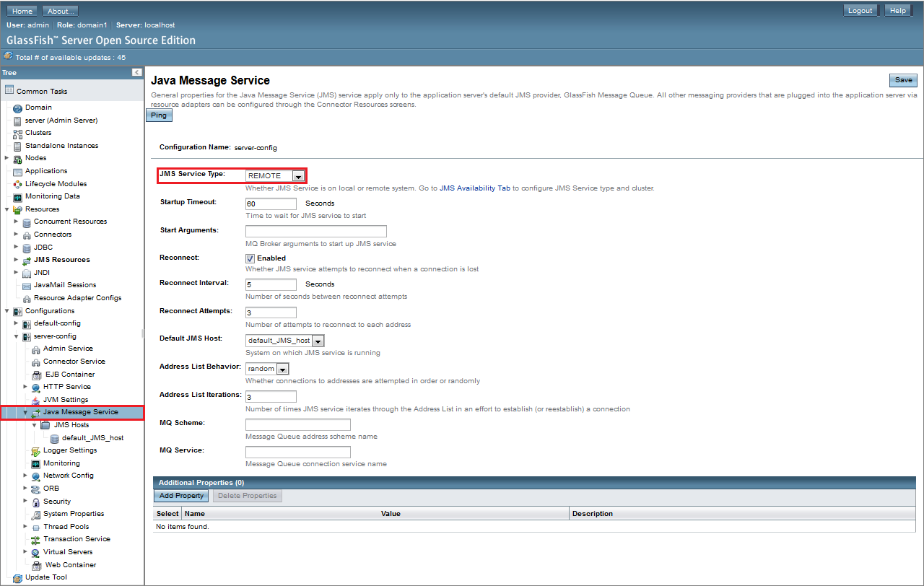Expand the Nodes tree node
924x586 pixels.
click(x=6, y=158)
